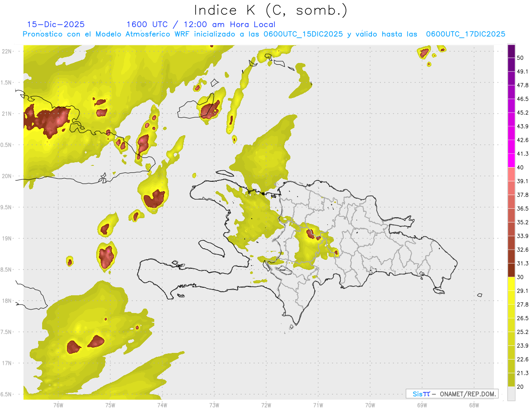The width and height of the screenshot is (532, 411).
Task: Click the colorbar value label 41.3
Action: click(523, 154)
